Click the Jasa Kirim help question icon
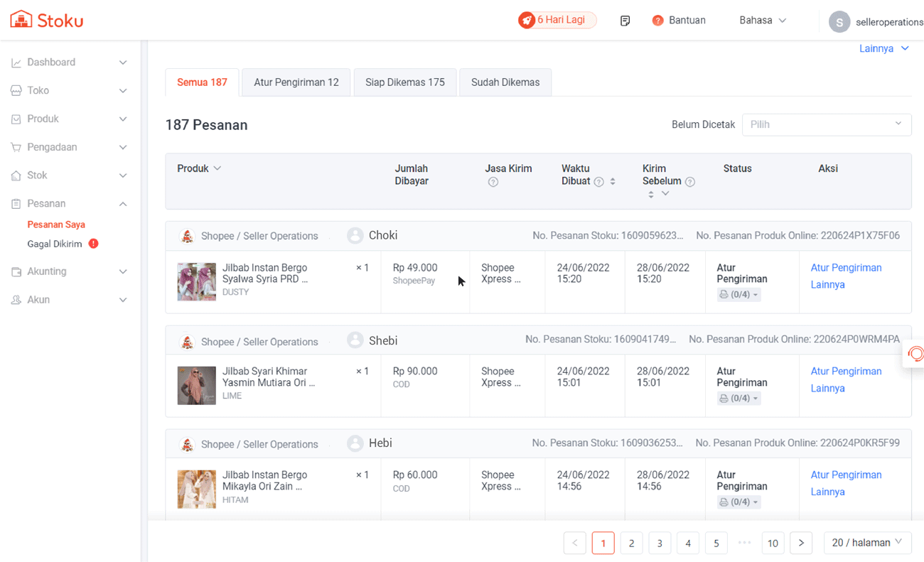This screenshot has height=562, width=924. (x=493, y=183)
